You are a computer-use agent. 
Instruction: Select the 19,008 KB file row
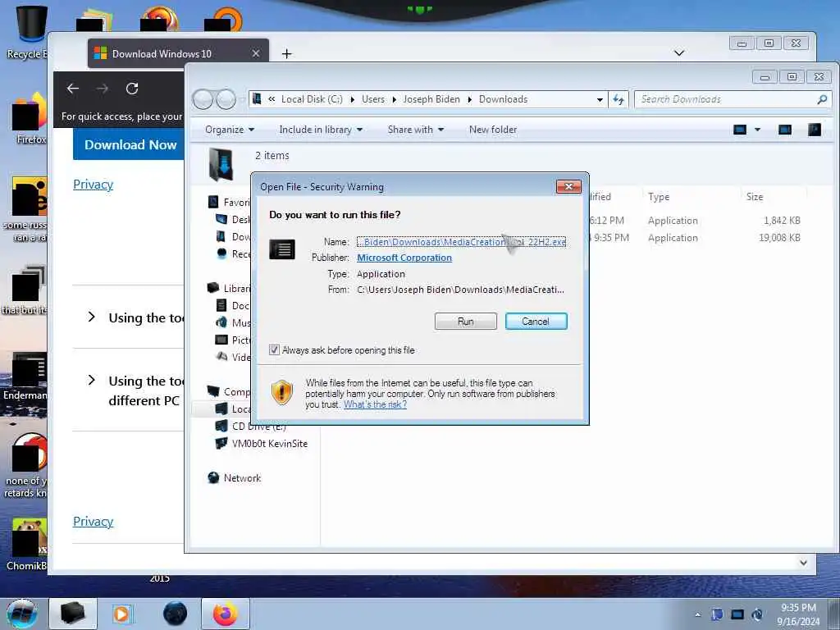pyautogui.click(x=696, y=238)
